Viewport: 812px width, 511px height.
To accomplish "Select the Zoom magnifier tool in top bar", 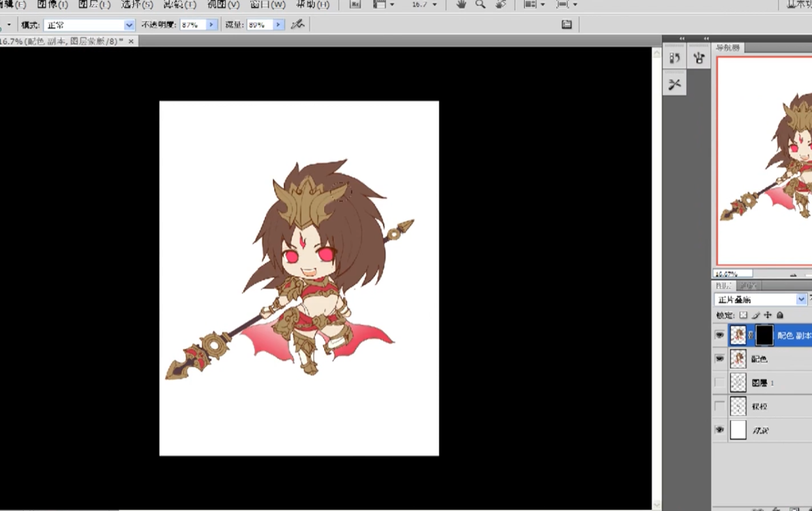I will (x=480, y=4).
